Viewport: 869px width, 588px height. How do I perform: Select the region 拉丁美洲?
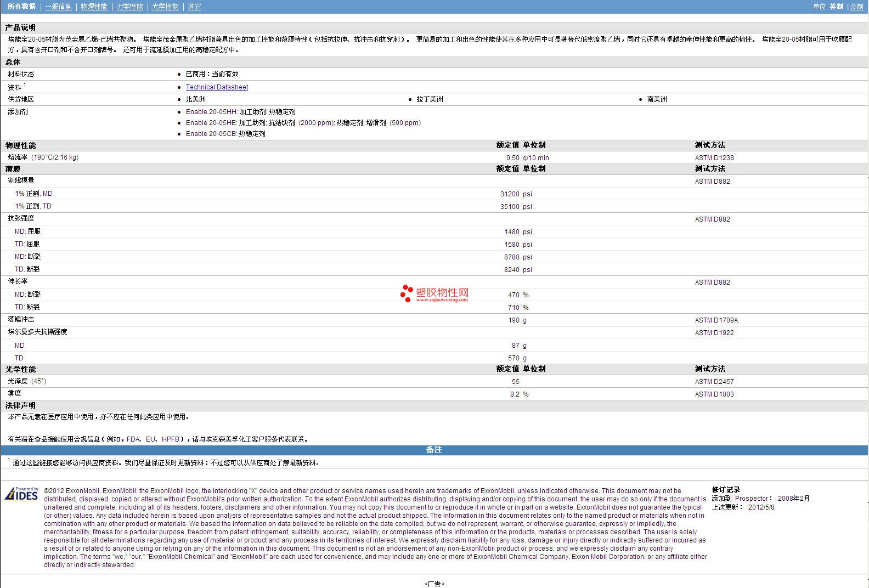click(430, 99)
